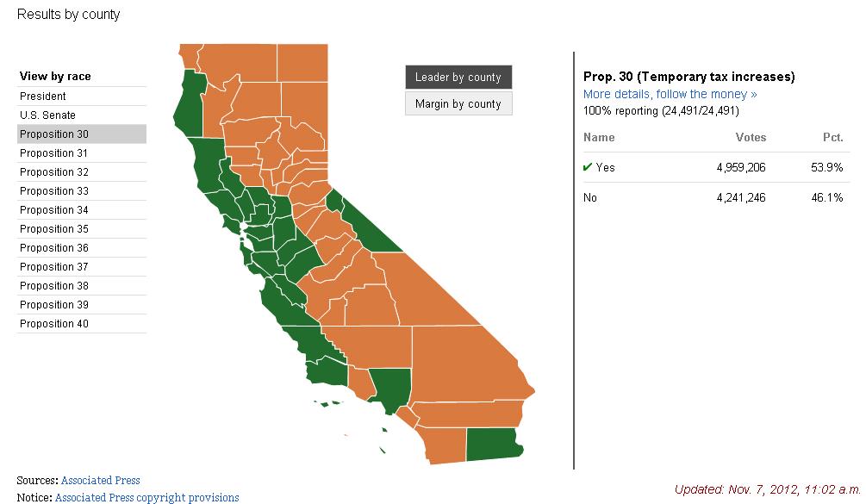Choose Proposition 40 from the list
866x504 pixels.
[54, 324]
